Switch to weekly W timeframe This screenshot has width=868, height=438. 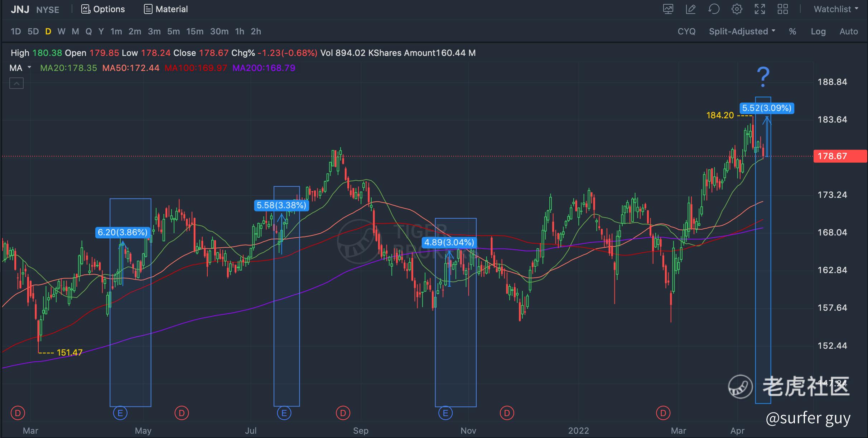pyautogui.click(x=61, y=32)
